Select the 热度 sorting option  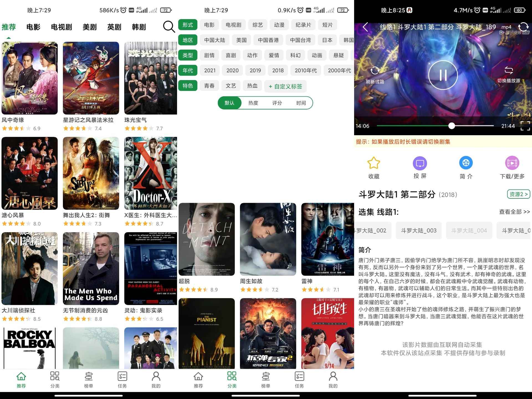pyautogui.click(x=253, y=103)
